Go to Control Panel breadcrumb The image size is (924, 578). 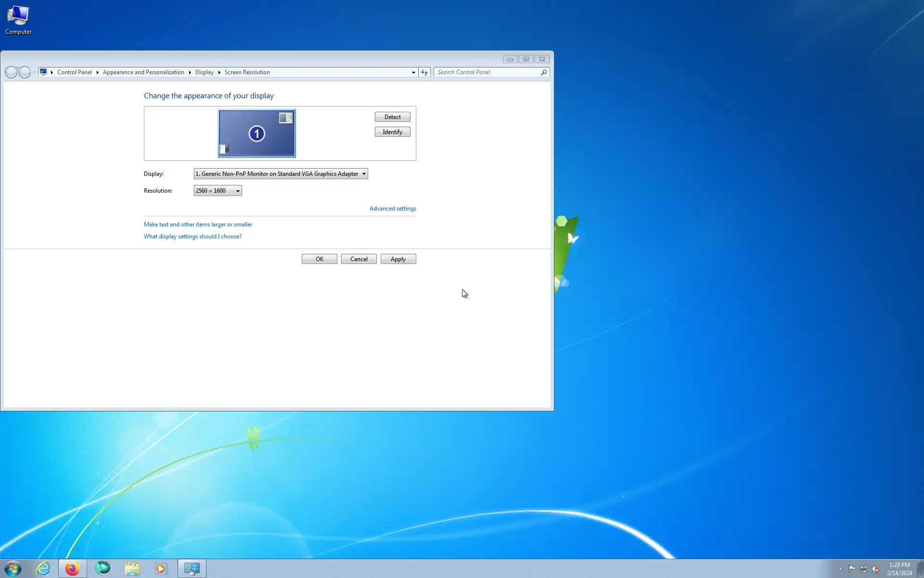coord(74,72)
